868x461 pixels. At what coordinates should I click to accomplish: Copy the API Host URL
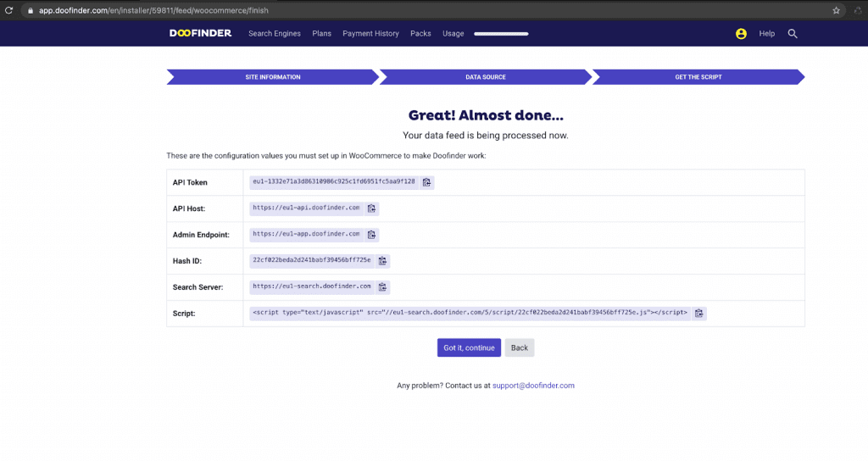(371, 208)
